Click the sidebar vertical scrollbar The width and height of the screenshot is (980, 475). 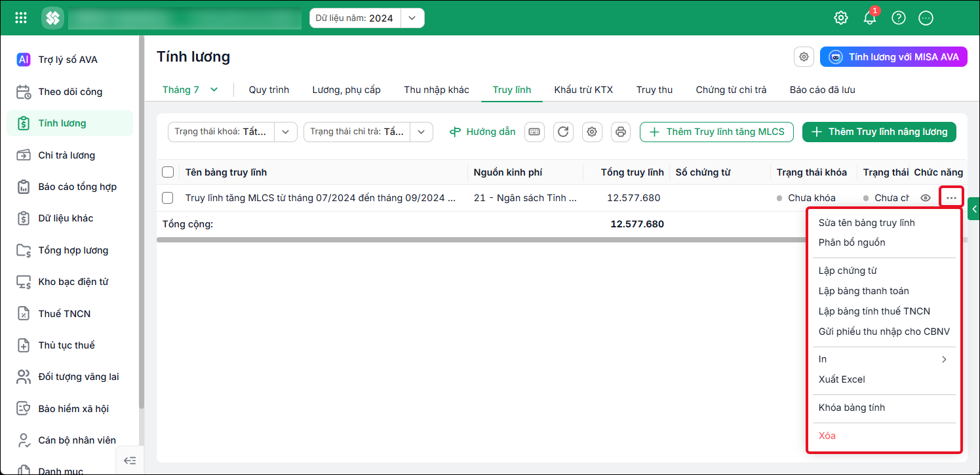(x=141, y=223)
